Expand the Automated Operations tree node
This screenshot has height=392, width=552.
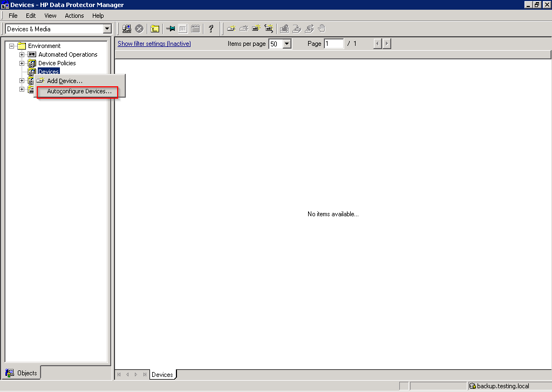[x=22, y=54]
